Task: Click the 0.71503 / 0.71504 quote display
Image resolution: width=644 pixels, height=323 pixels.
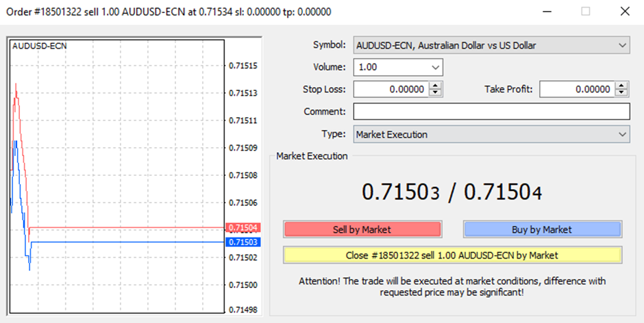Action: (451, 192)
